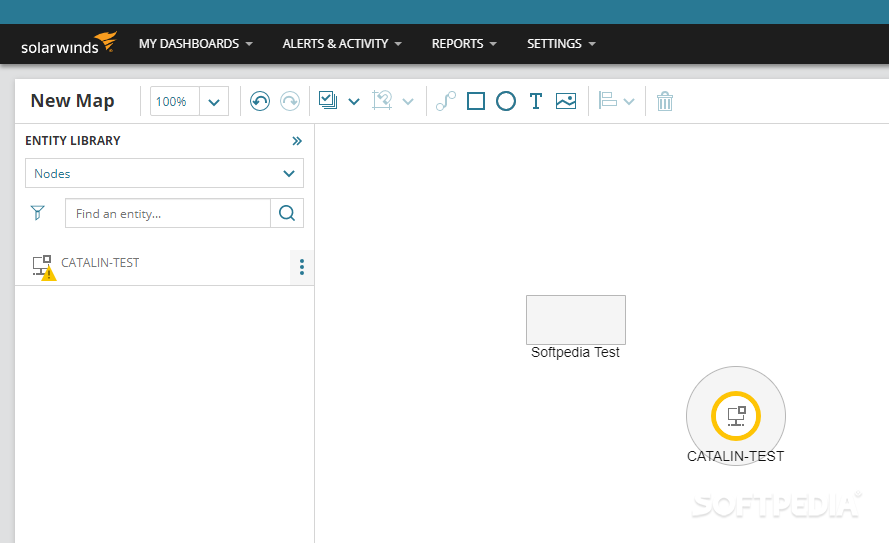Open the My Dashboards menu
The image size is (889, 543).
click(196, 44)
